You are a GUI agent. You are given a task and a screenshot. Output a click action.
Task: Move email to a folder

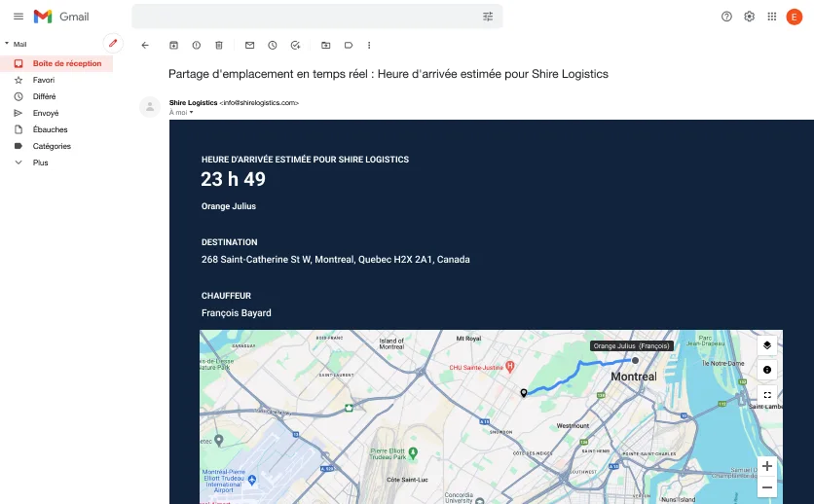click(326, 45)
